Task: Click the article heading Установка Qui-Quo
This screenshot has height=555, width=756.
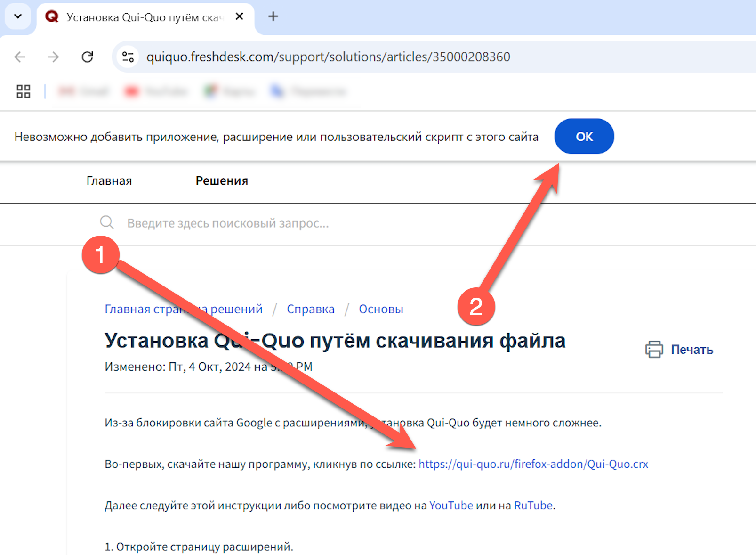Action: (x=335, y=340)
